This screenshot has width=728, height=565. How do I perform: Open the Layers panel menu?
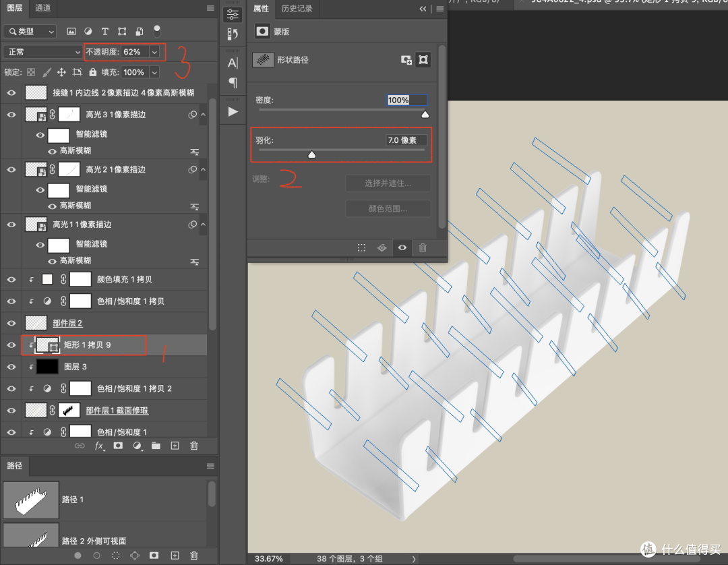click(x=210, y=8)
